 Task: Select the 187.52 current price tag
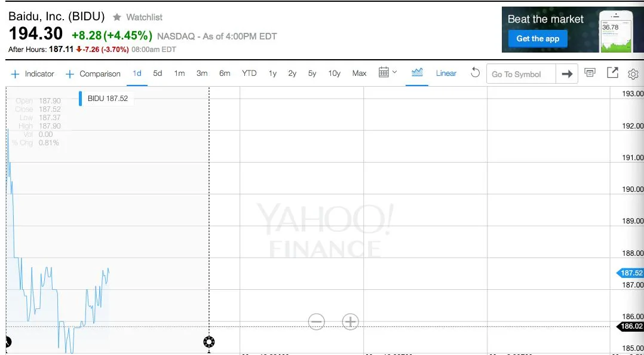[x=630, y=273]
